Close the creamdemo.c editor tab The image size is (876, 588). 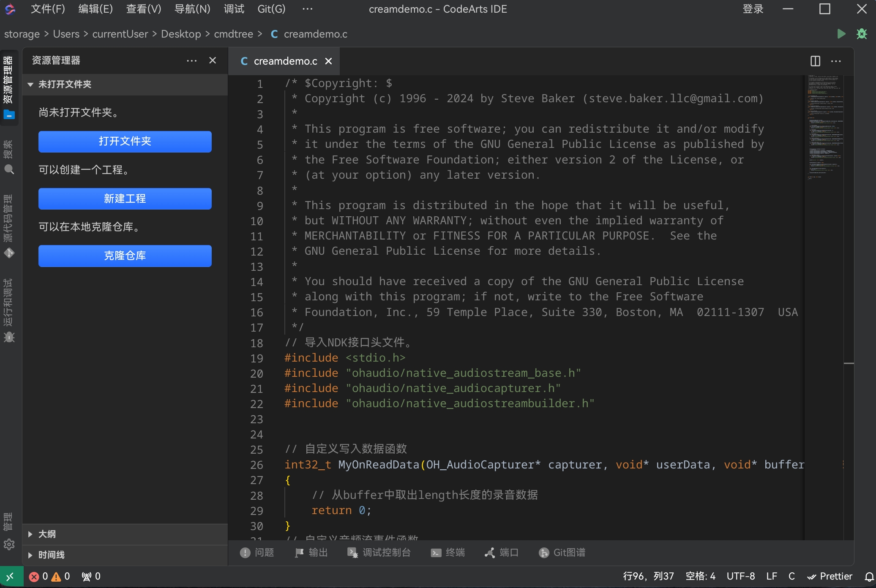(329, 61)
